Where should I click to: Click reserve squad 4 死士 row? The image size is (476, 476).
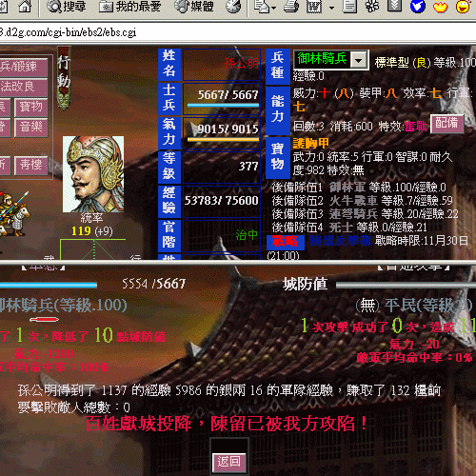[x=349, y=228]
